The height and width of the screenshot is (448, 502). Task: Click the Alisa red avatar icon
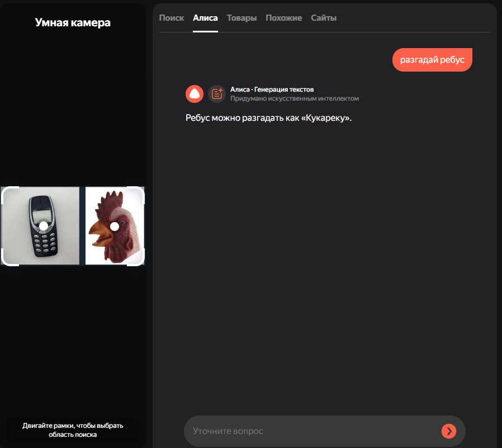195,94
